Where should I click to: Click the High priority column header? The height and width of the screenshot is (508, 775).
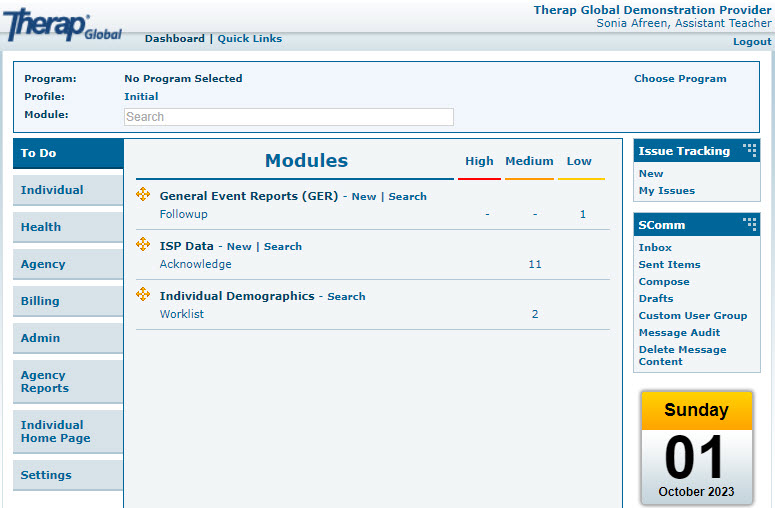[479, 161]
